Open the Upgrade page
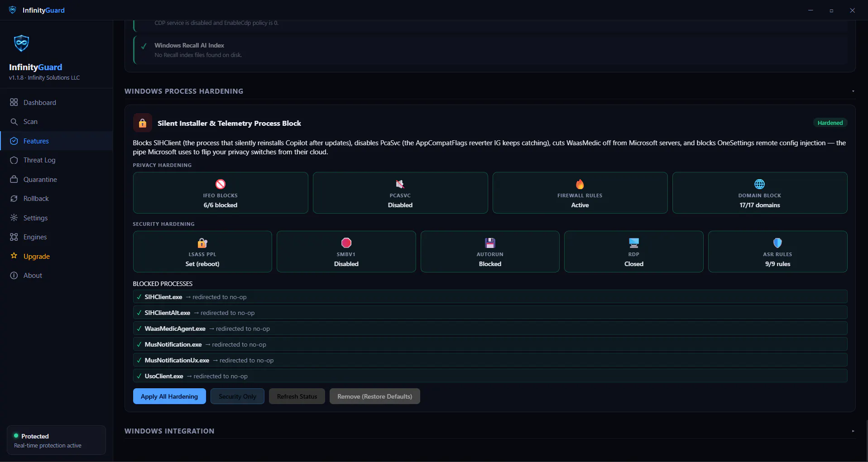This screenshot has height=462, width=868. coord(57,256)
